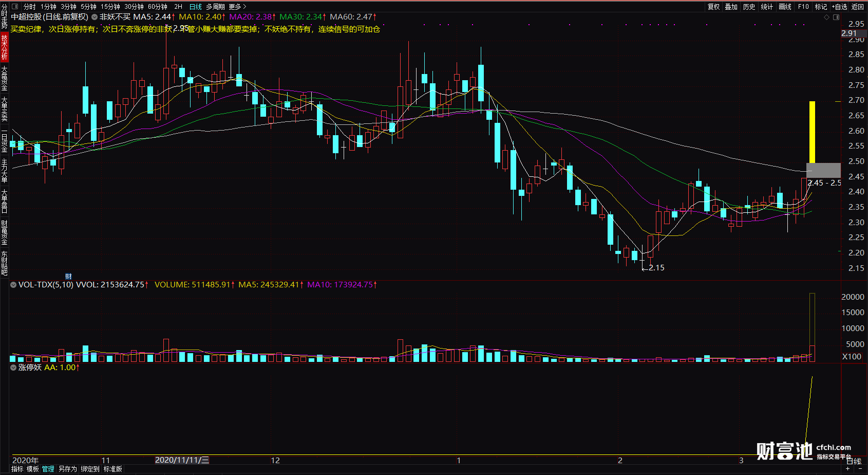Click the gray 2.45 - 2.5 price box
Viewport: 868px width, 475px height.
(824, 171)
